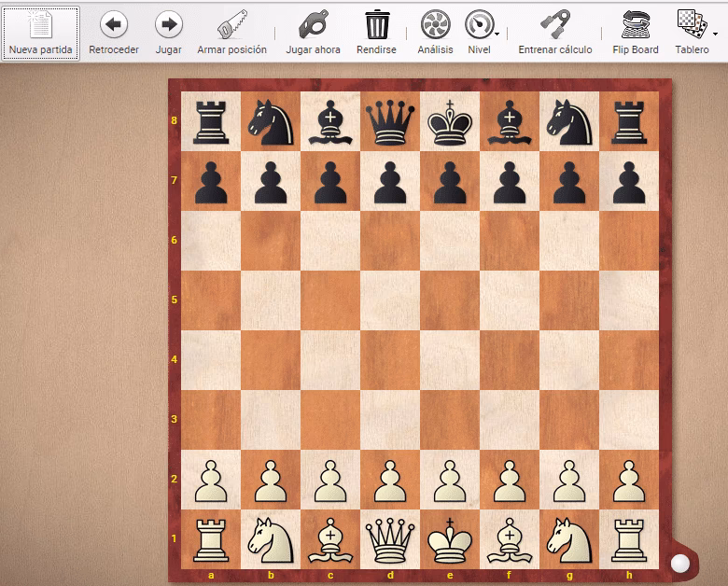Viewport: 728px width, 586px height.
Task: Select the white pawn on a2
Action: pyautogui.click(x=211, y=481)
